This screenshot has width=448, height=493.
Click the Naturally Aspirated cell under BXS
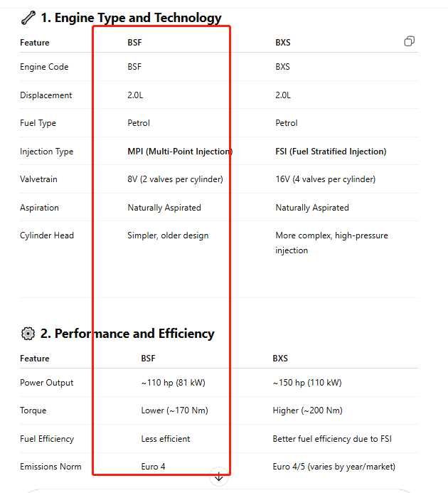[312, 208]
